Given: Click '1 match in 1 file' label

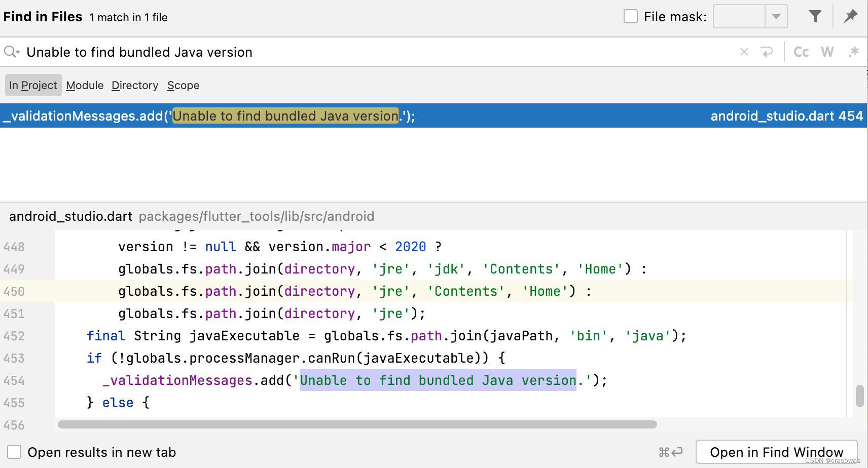Looking at the screenshot, I should (128, 17).
